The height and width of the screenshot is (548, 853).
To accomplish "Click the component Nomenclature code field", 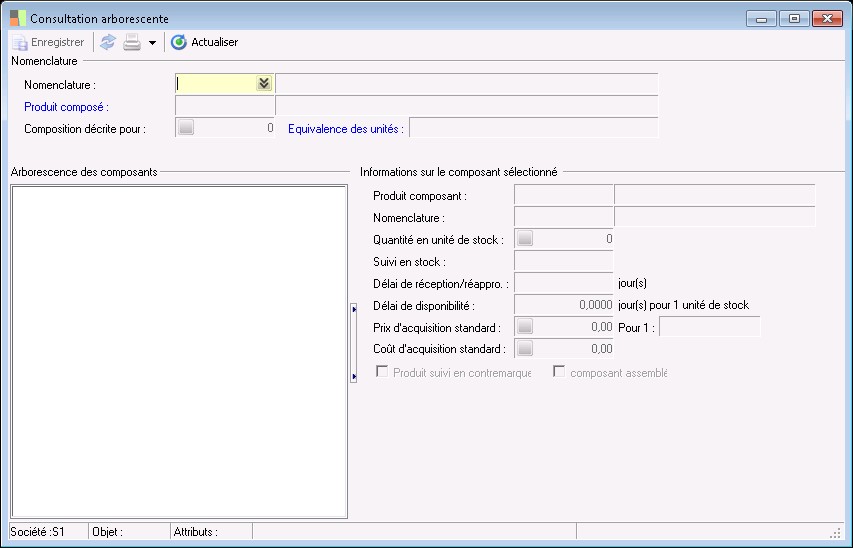I will (x=564, y=217).
